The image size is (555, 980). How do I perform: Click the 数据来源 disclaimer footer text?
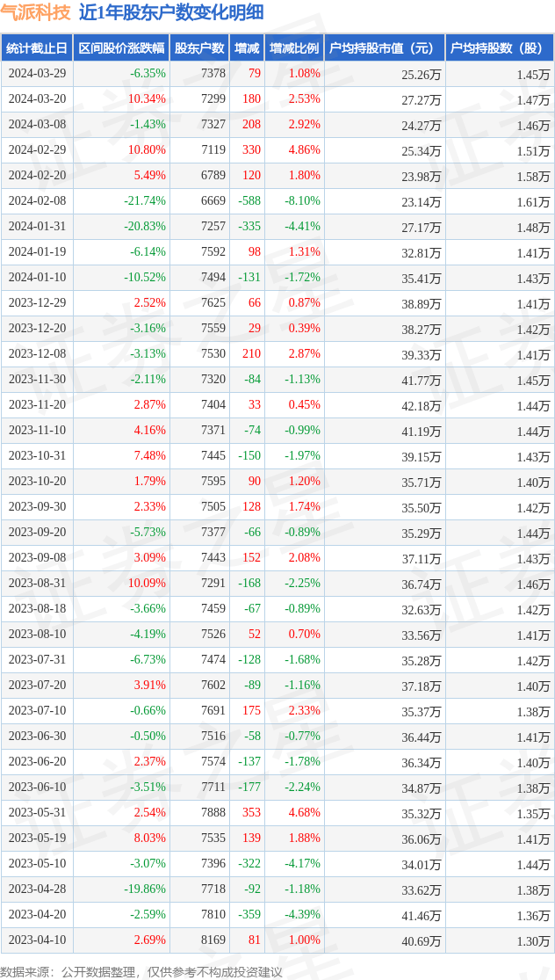[141, 971]
